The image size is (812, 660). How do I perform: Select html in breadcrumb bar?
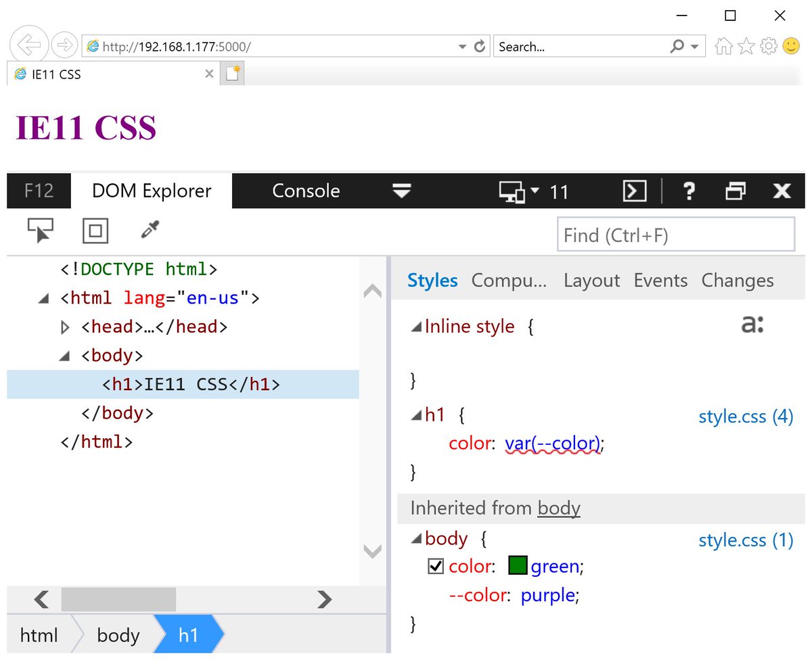point(39,635)
